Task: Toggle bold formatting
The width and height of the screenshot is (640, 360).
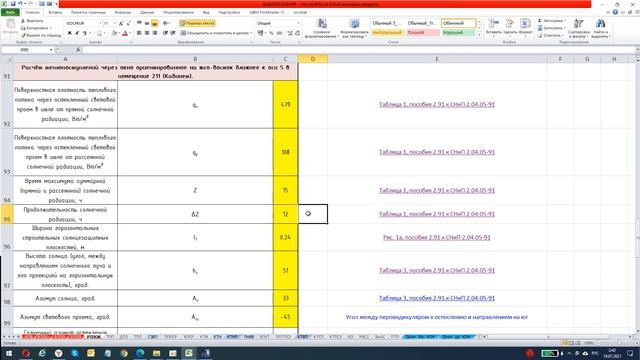Action: pos(69,33)
